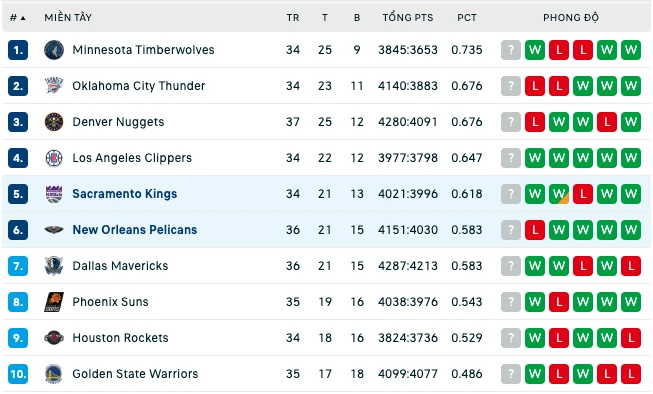
Task: Open the Sacramento Kings team link
Action: [x=125, y=194]
